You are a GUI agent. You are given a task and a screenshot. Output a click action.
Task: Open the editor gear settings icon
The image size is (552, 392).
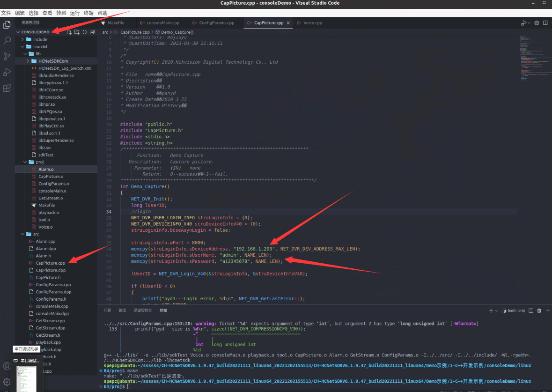[537, 23]
